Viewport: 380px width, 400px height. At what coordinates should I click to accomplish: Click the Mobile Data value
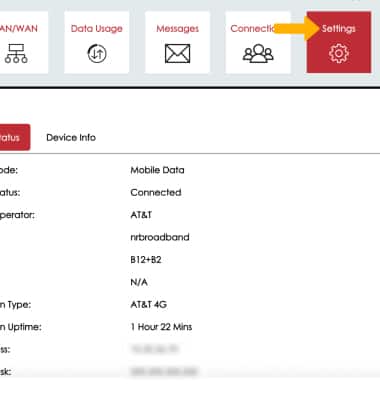157,170
